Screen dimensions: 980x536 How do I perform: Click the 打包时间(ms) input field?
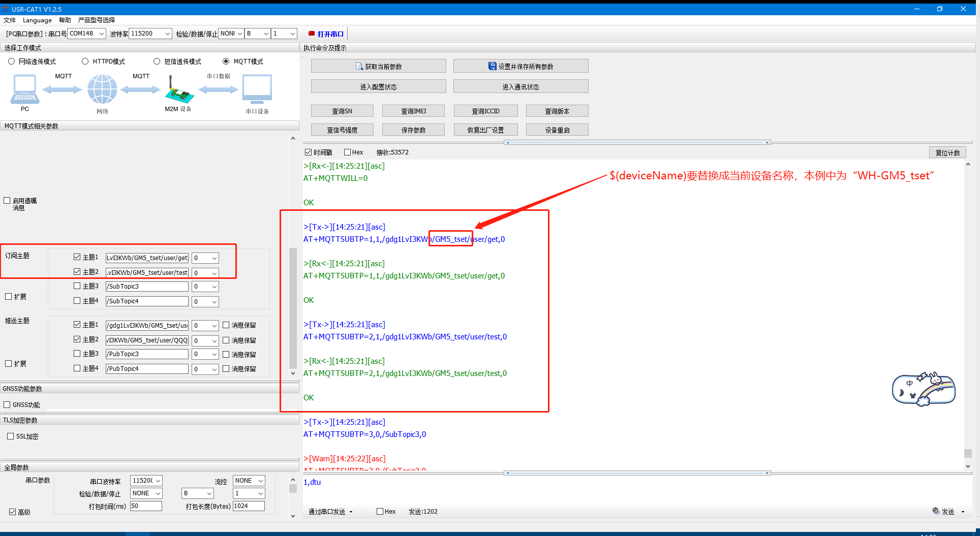click(x=146, y=506)
